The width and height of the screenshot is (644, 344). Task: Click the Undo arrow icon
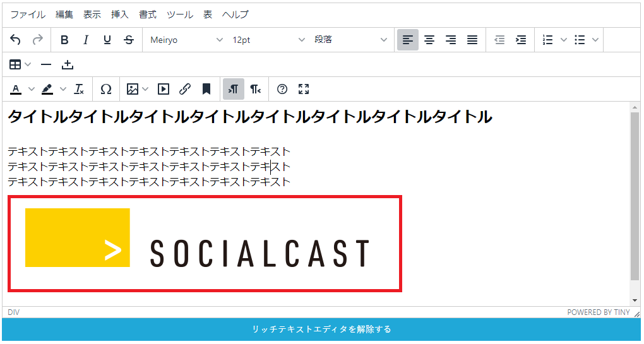tap(15, 40)
